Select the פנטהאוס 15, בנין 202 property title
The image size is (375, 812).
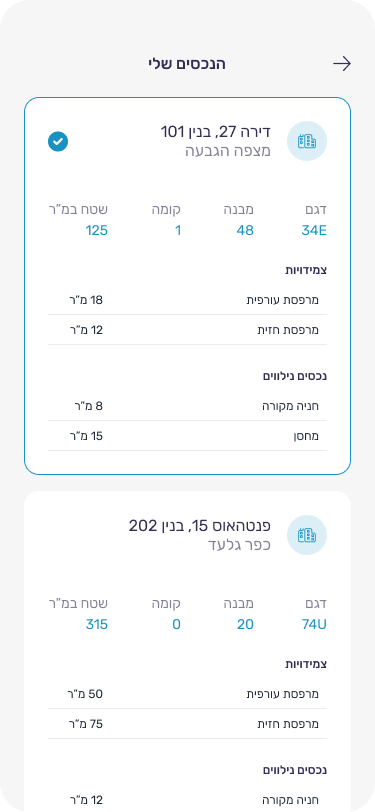(x=200, y=526)
